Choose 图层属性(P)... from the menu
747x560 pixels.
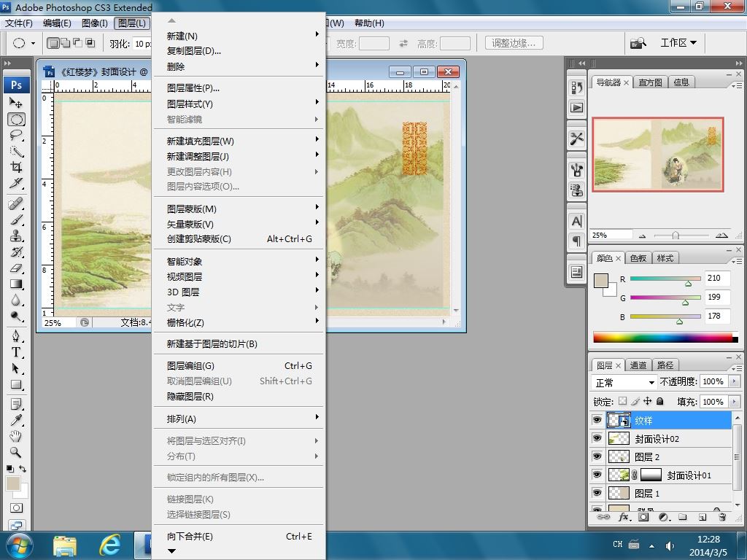(239, 88)
